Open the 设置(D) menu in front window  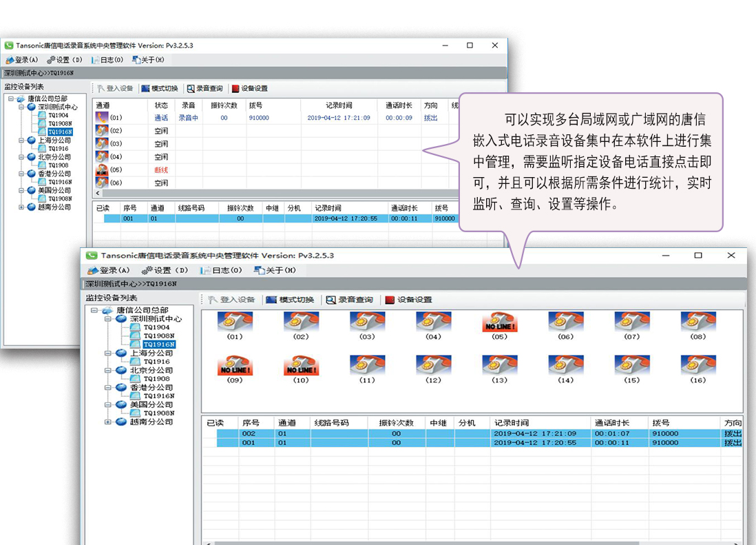tap(165, 270)
